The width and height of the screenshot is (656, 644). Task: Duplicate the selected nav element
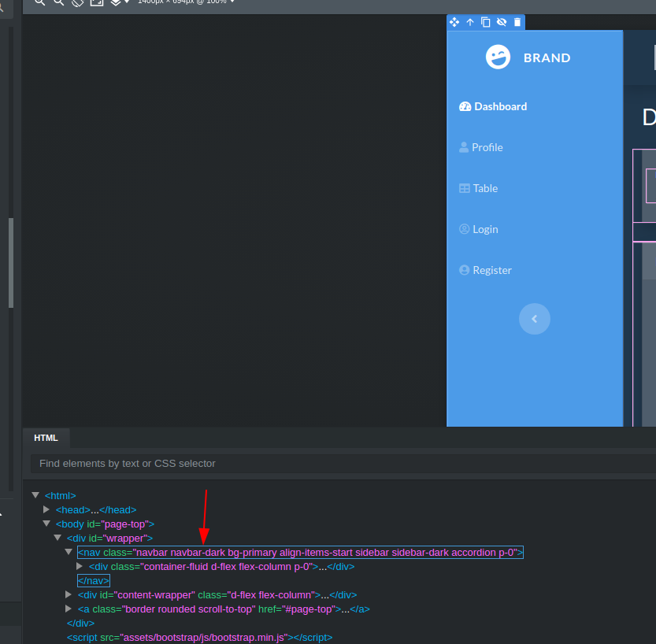pyautogui.click(x=486, y=22)
